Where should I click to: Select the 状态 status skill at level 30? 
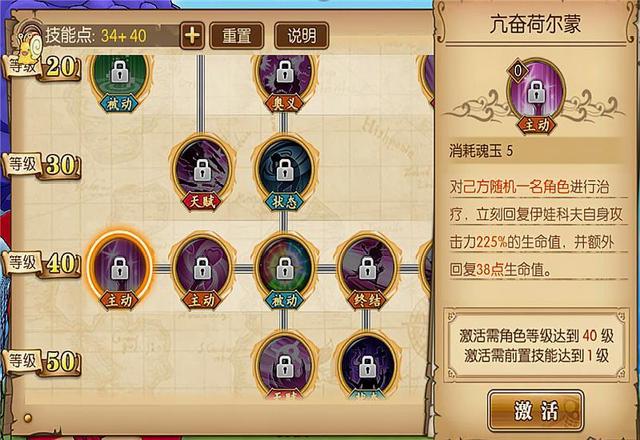(284, 171)
